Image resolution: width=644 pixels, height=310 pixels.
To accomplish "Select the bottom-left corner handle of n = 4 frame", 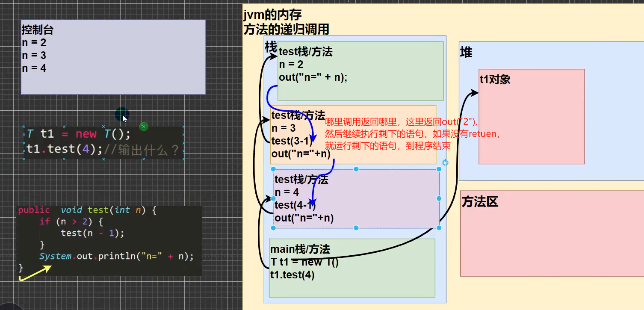I will [x=274, y=228].
